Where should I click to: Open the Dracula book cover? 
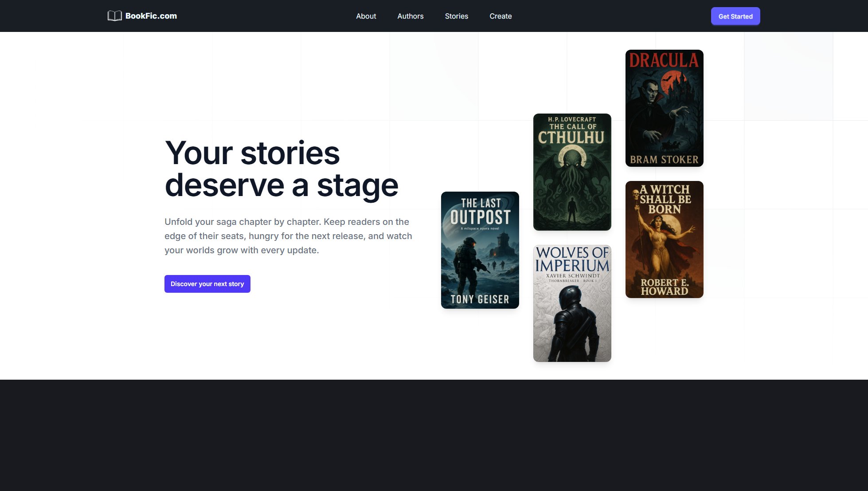(664, 108)
